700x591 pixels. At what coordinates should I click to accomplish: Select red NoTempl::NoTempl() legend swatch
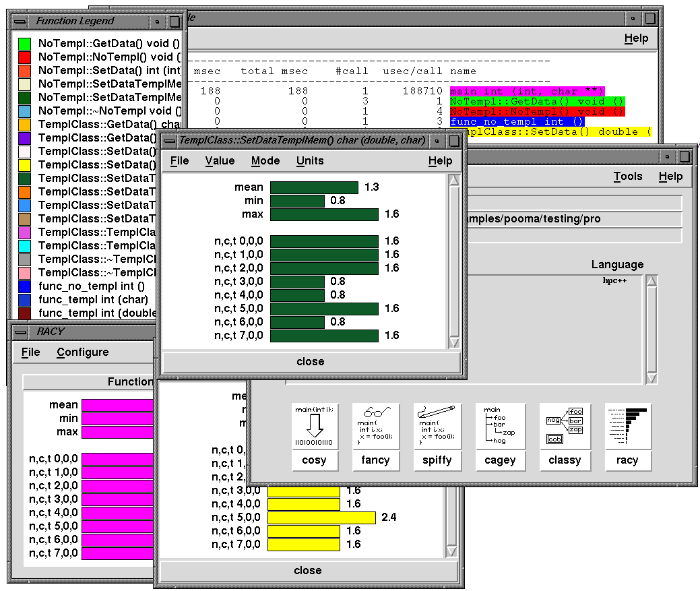pyautogui.click(x=24, y=57)
